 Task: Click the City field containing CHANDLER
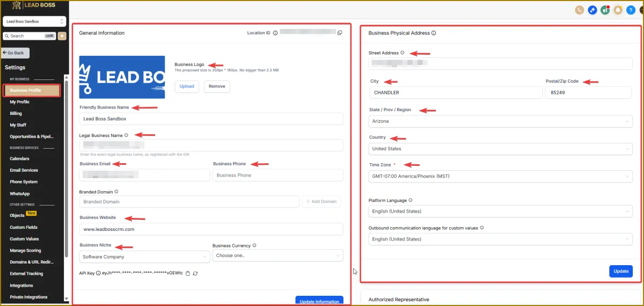coord(455,92)
